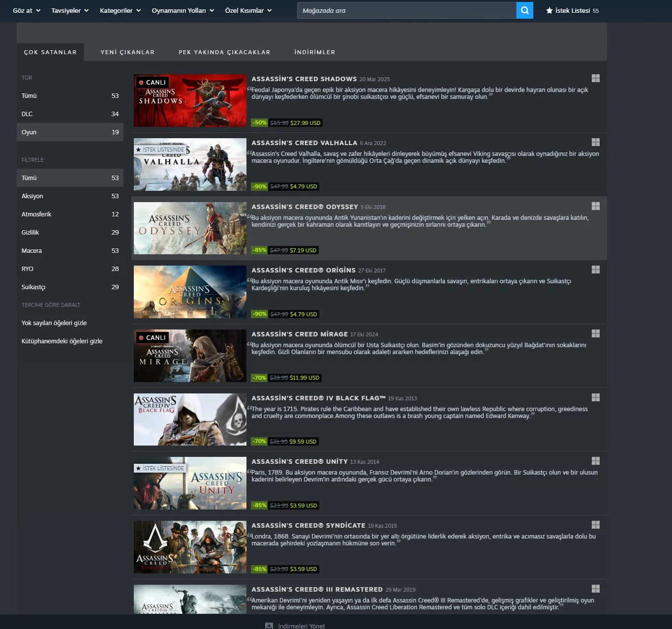Viewport: 672px width, 629px height.
Task: Open the Kategoriler dropdown menu
Action: tap(121, 10)
